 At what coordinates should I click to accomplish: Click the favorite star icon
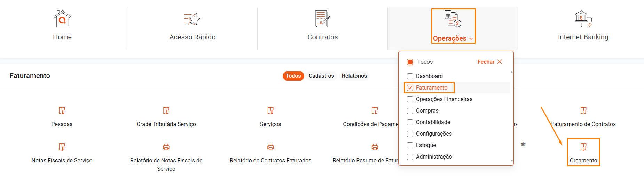(x=523, y=144)
